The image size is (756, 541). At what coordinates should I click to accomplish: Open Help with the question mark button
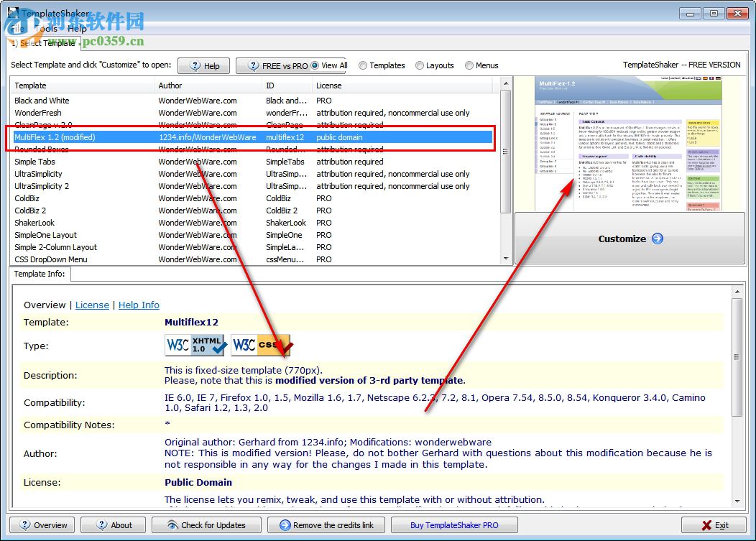click(x=203, y=65)
